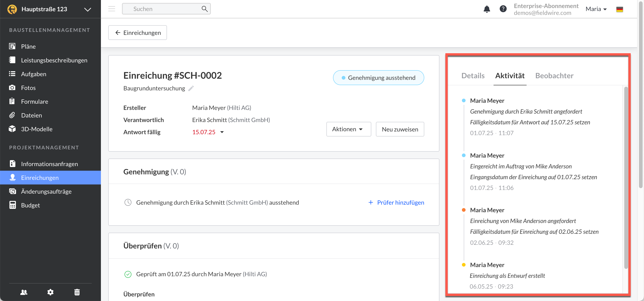
Task: Open the help question mark icon
Action: [503, 9]
